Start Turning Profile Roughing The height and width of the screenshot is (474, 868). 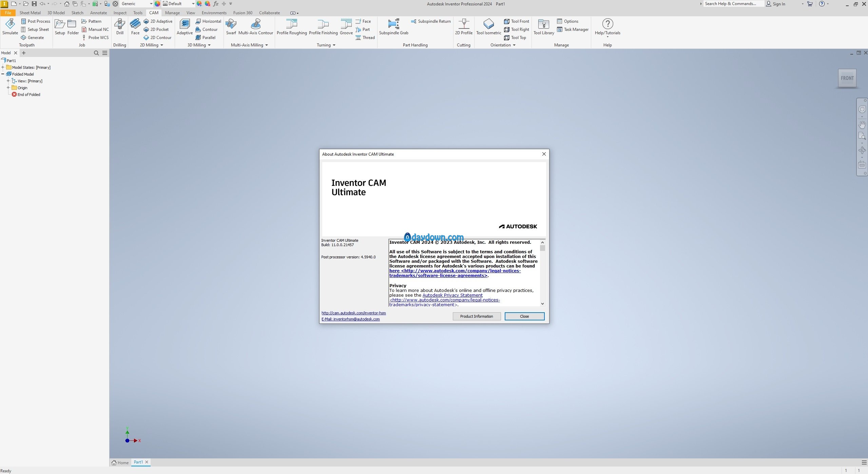click(x=292, y=27)
